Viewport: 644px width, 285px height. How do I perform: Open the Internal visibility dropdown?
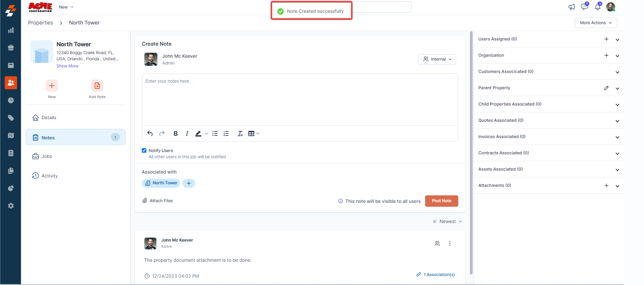pos(437,59)
